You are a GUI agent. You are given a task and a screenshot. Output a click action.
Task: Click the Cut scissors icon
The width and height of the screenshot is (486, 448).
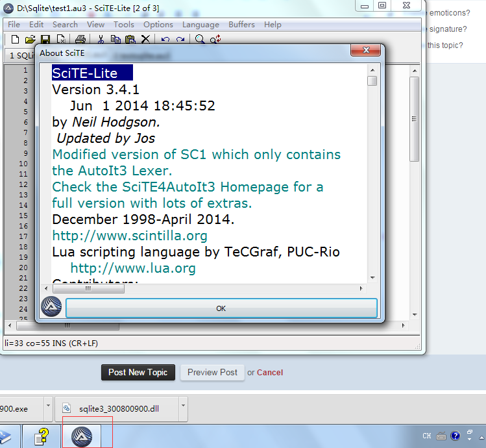click(101, 39)
